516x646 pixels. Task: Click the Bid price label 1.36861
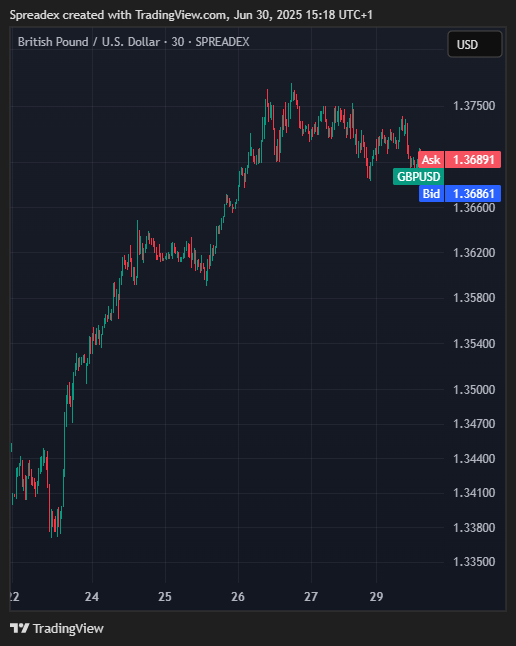(460, 193)
